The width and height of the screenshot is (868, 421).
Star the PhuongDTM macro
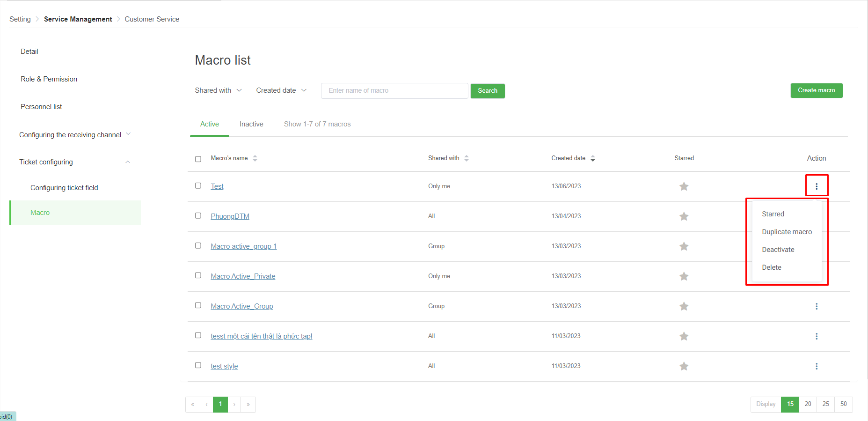coord(684,216)
